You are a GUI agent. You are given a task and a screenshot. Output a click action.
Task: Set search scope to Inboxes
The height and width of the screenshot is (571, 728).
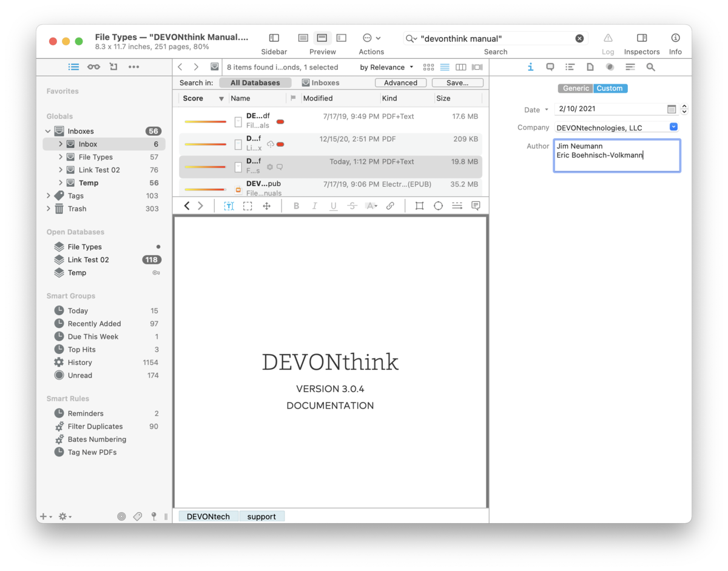tap(321, 82)
